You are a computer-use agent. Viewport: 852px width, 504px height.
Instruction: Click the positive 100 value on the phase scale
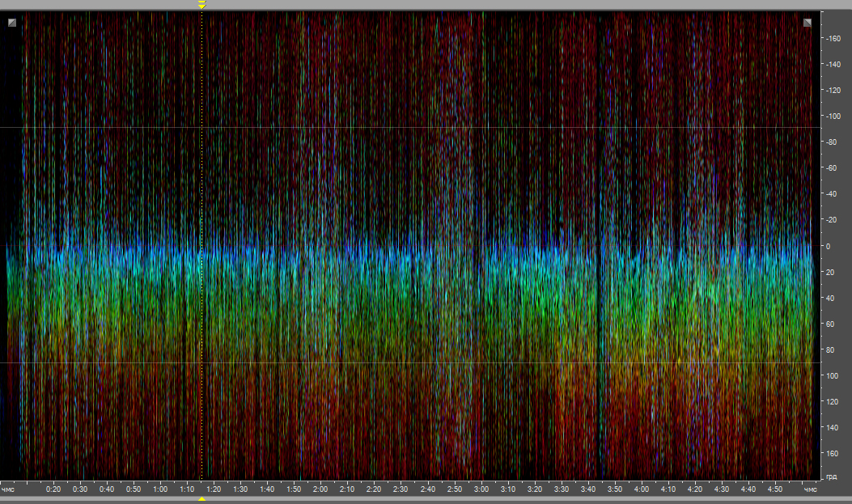tap(832, 376)
